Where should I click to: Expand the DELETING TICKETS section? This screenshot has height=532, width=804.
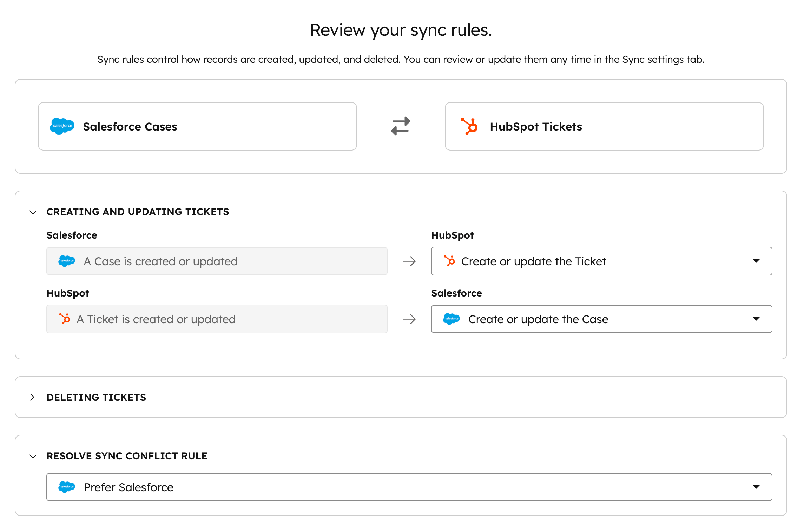(33, 397)
